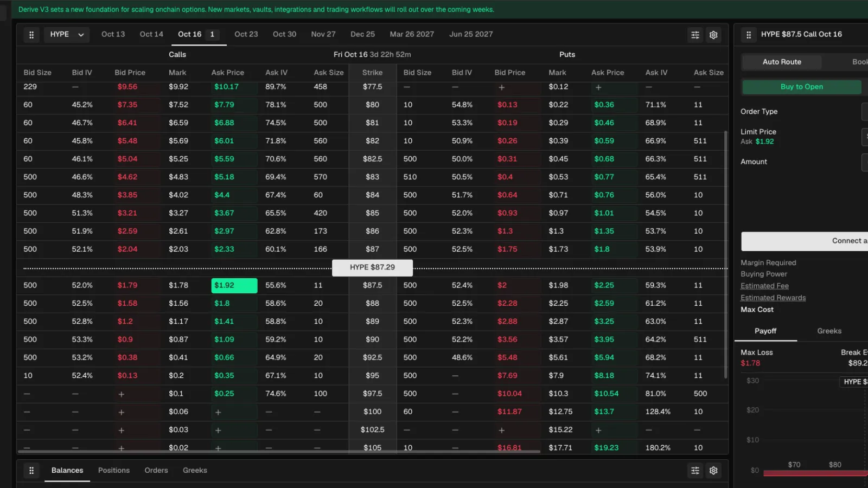
Task: Open the HYPE asset dropdown
Action: tap(67, 35)
